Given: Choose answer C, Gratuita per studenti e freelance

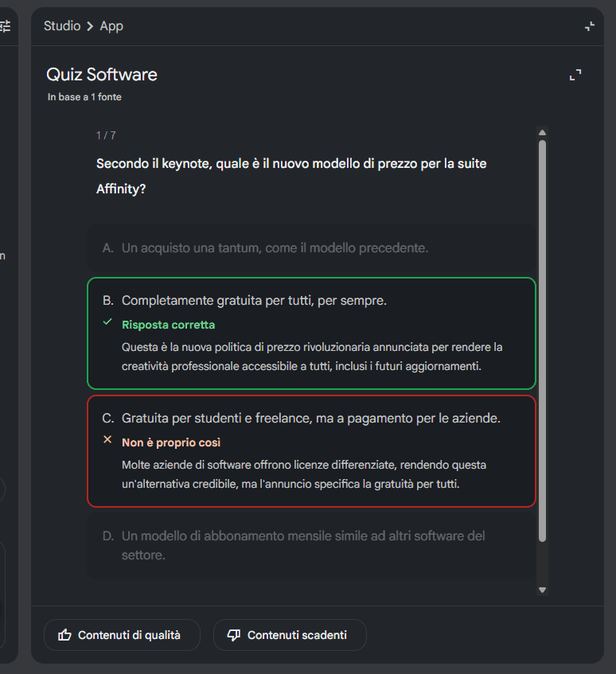Looking at the screenshot, I should click(310, 418).
